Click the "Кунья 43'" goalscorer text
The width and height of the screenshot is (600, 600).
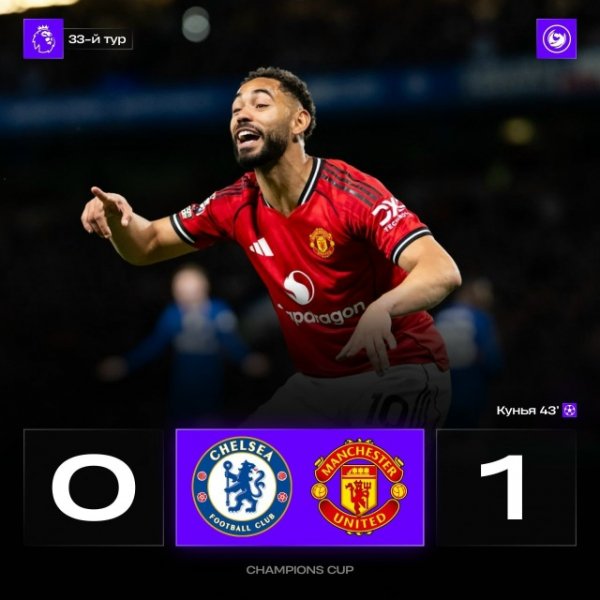pyautogui.click(x=528, y=410)
